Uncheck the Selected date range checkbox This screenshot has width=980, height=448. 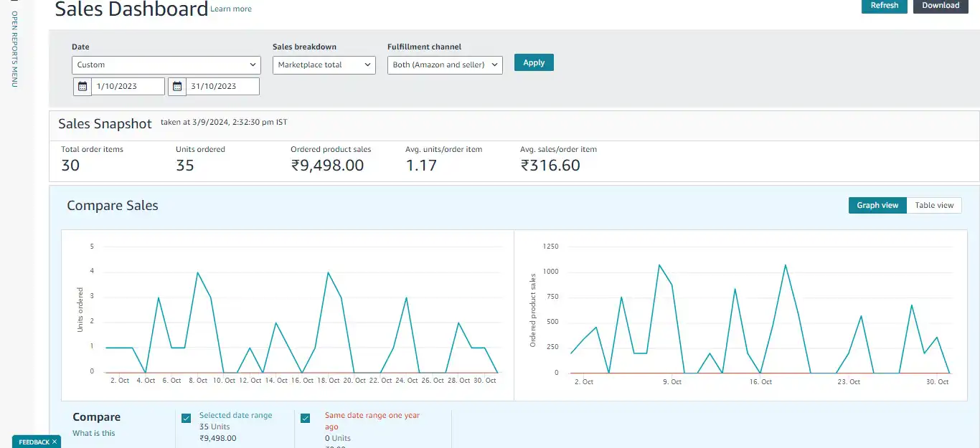[x=187, y=419]
